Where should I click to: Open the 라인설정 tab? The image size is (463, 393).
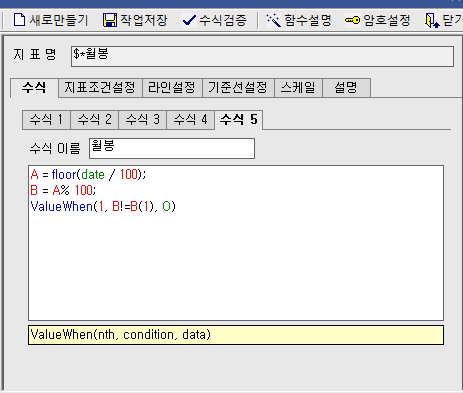pos(172,88)
